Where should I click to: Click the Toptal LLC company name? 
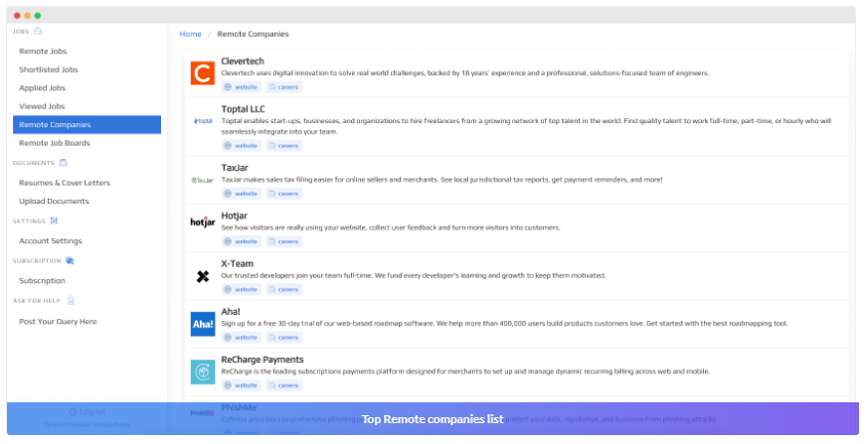(x=243, y=109)
